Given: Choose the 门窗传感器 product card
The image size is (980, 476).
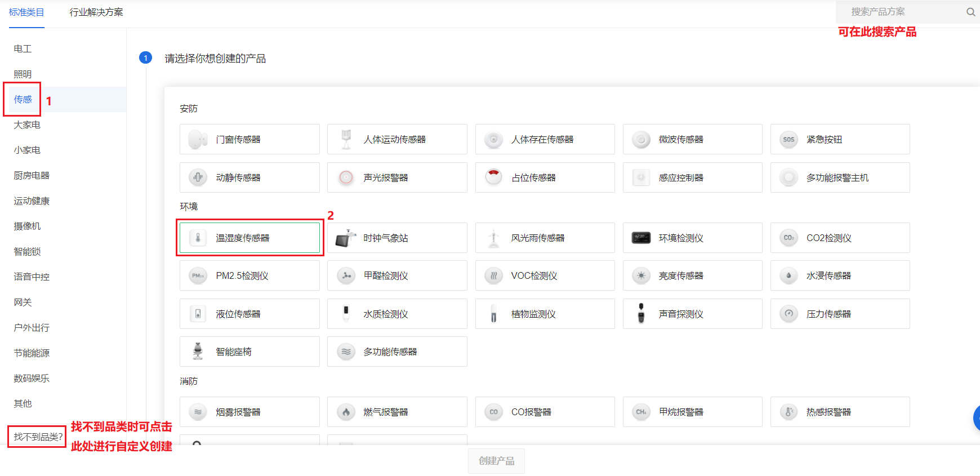Looking at the screenshot, I should point(250,139).
